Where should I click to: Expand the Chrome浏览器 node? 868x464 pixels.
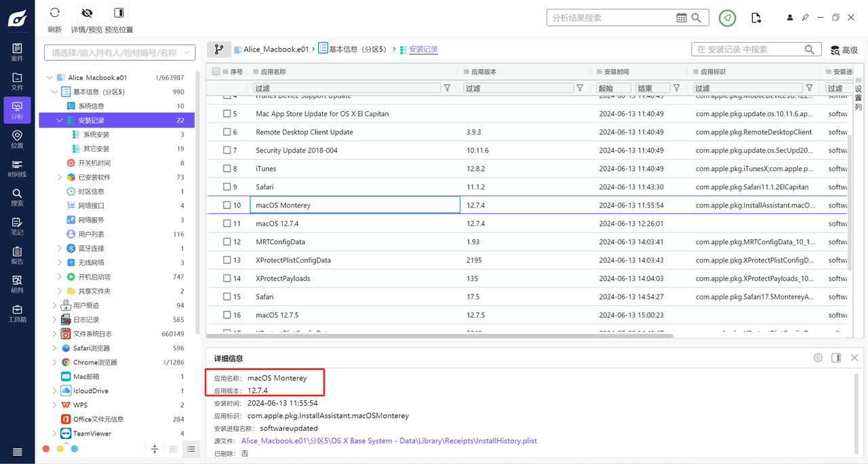coord(55,362)
